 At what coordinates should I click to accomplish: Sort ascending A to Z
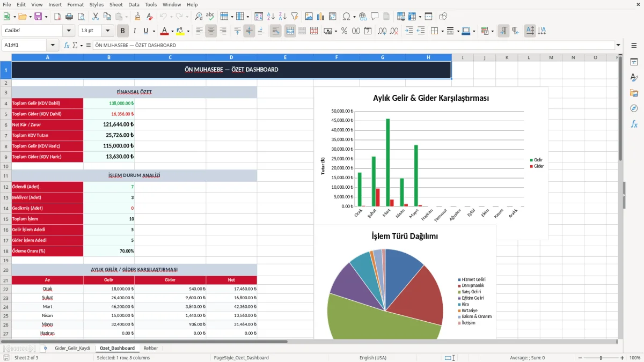click(270, 17)
